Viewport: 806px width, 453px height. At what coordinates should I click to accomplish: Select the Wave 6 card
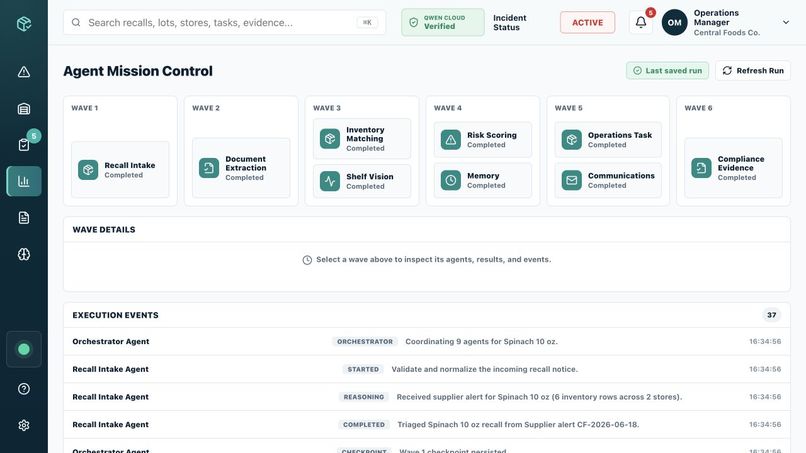pos(733,151)
